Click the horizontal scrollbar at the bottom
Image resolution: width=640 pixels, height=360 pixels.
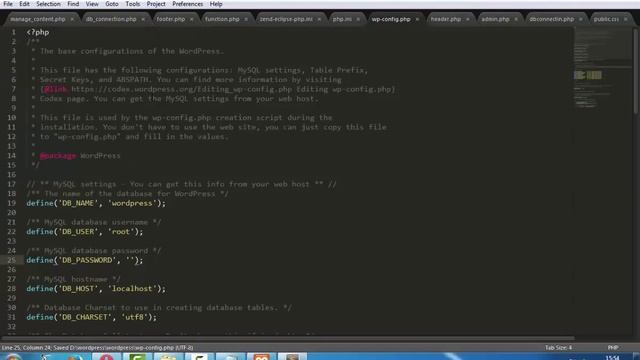tap(288, 338)
